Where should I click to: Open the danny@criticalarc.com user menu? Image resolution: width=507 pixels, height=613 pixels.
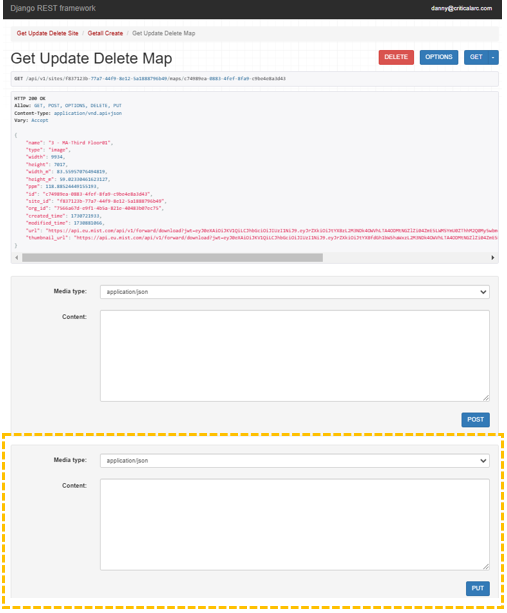[461, 8]
